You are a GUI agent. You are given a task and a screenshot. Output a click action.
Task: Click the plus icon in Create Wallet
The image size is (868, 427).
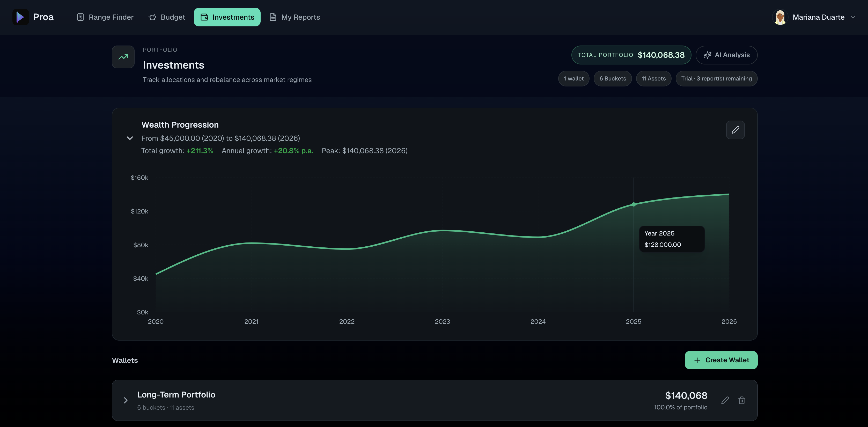point(697,360)
